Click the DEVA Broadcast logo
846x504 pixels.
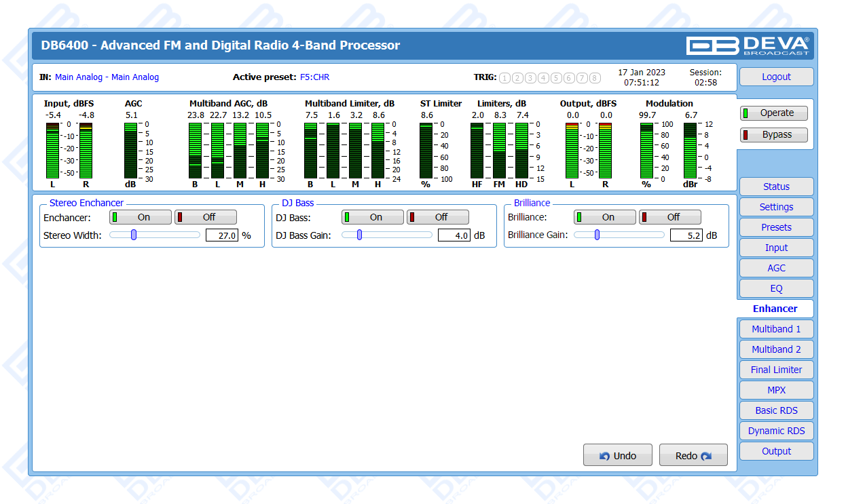pyautogui.click(x=748, y=45)
